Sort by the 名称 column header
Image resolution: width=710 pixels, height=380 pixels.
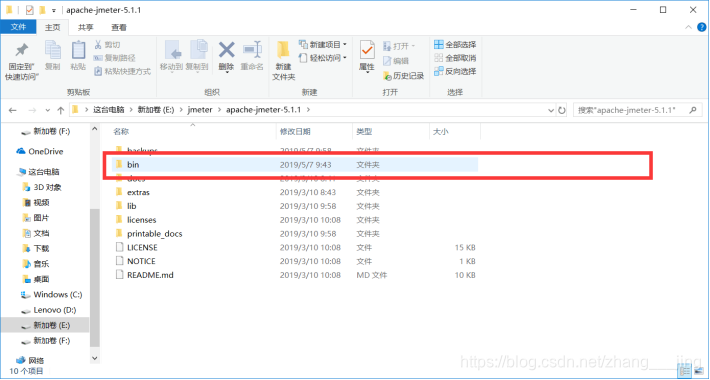(x=121, y=132)
